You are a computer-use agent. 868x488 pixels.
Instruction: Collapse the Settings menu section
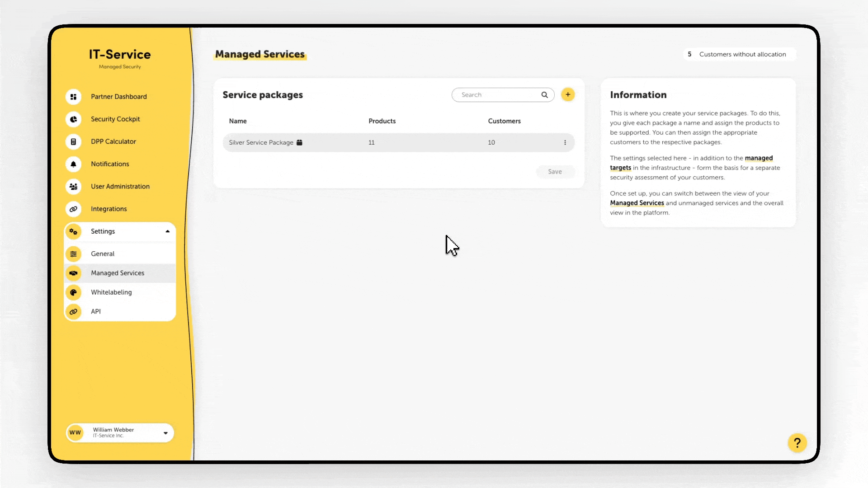pos(167,231)
